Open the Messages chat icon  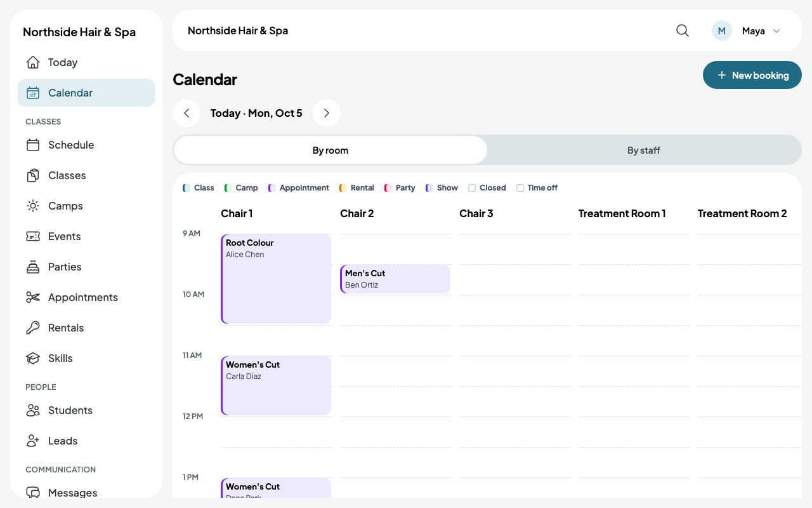pyautogui.click(x=33, y=493)
